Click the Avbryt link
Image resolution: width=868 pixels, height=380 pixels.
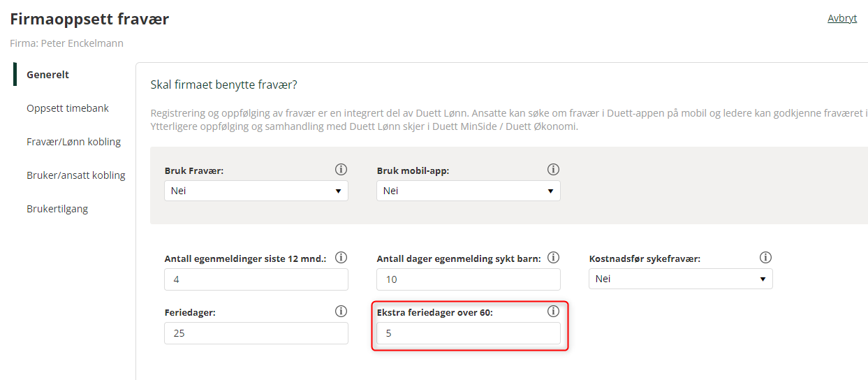pyautogui.click(x=842, y=18)
